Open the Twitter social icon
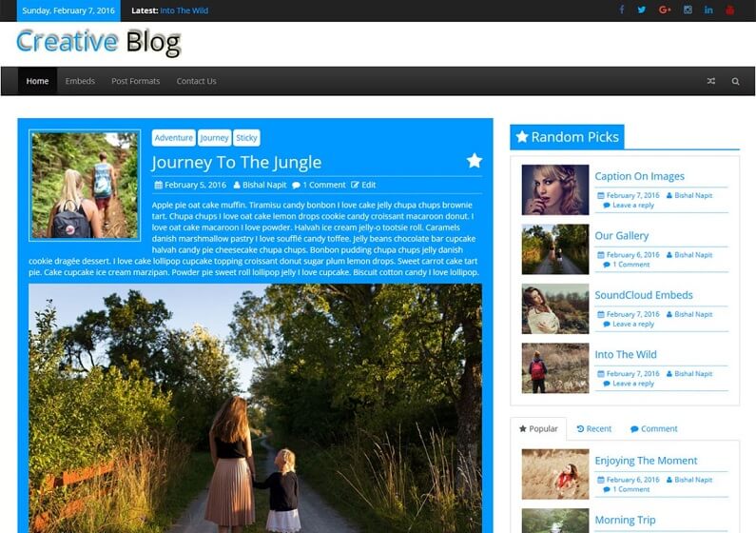The image size is (756, 533). pos(642,10)
